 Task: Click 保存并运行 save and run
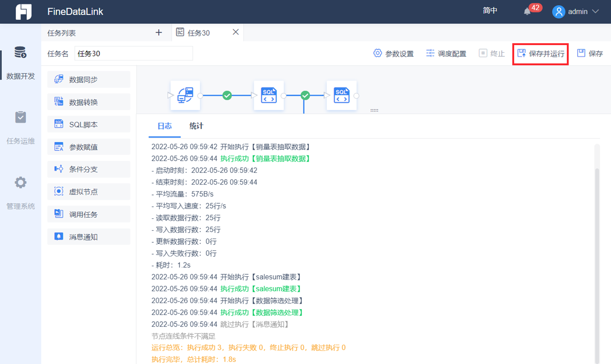(540, 54)
